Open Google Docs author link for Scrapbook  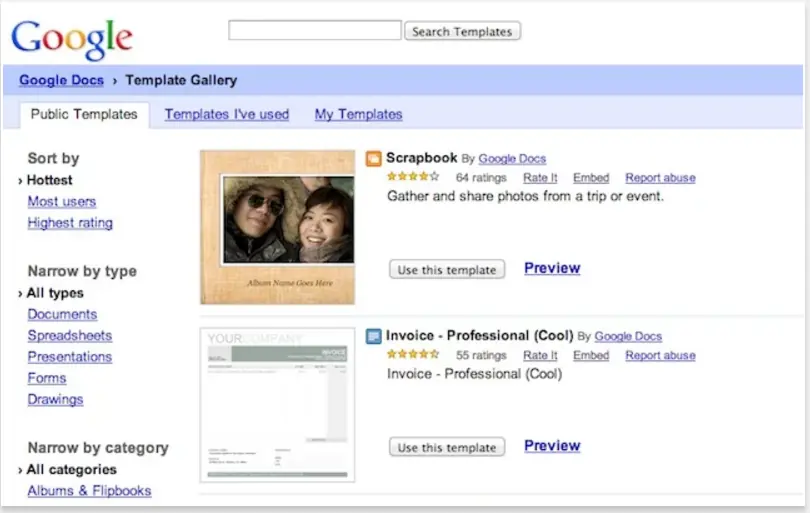click(x=512, y=159)
